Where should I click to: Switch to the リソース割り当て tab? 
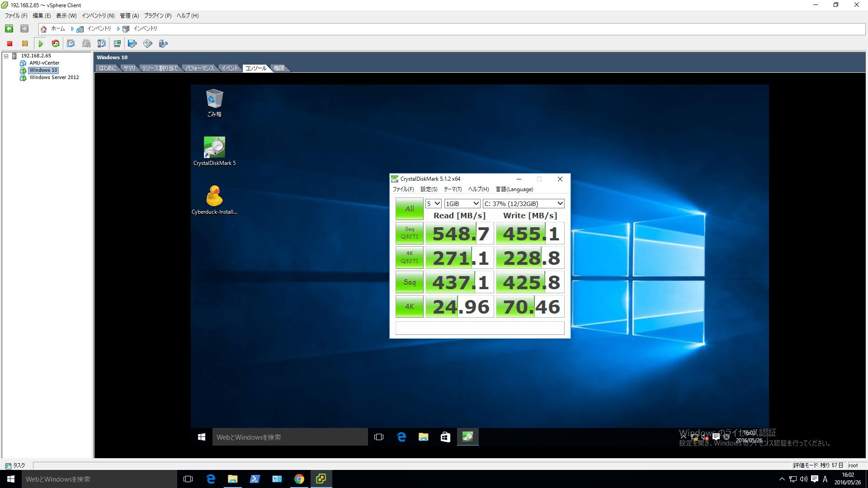pos(160,68)
